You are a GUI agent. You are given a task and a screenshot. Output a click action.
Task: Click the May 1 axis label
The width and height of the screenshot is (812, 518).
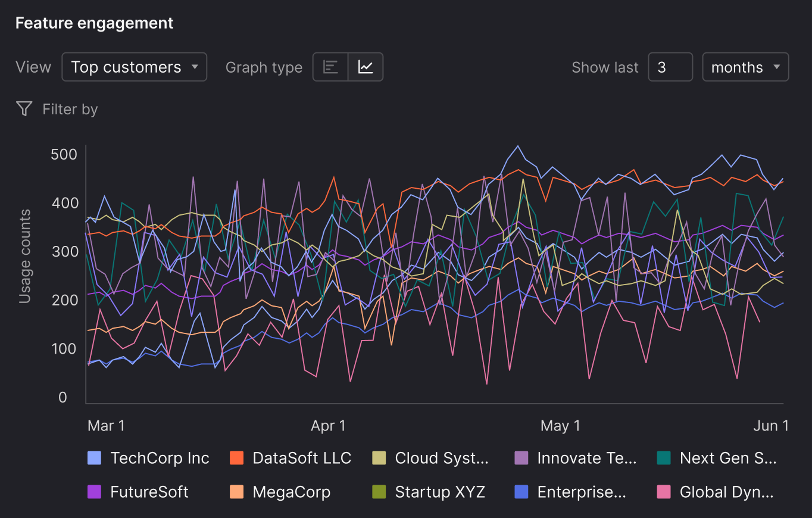(560, 426)
